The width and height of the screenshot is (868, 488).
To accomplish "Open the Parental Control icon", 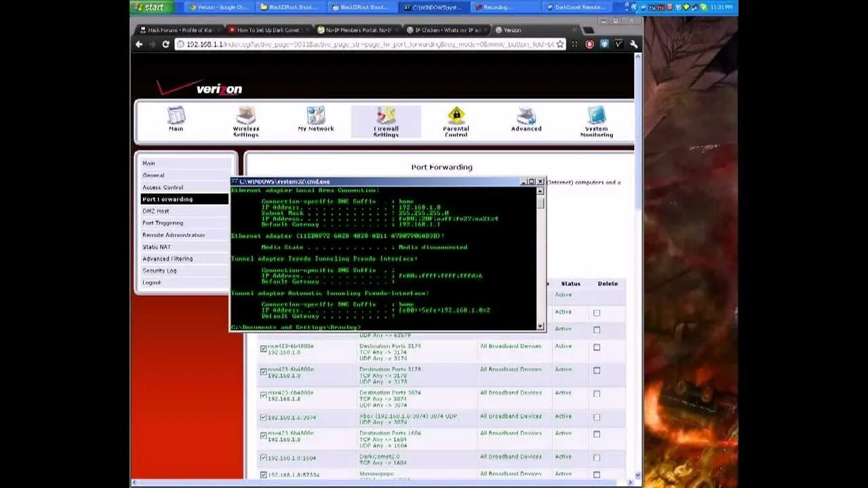I will tap(456, 122).
